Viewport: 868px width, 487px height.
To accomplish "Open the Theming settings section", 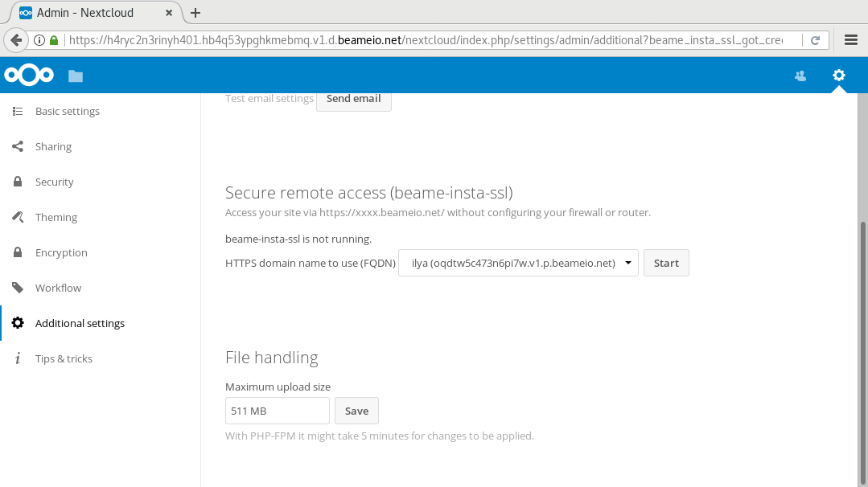I will [56, 217].
